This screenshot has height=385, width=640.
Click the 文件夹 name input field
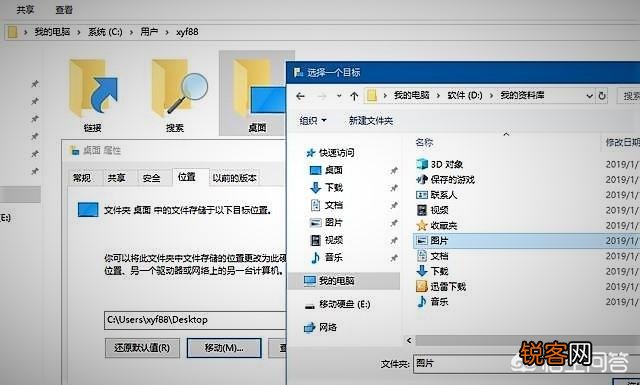pyautogui.click(x=527, y=363)
